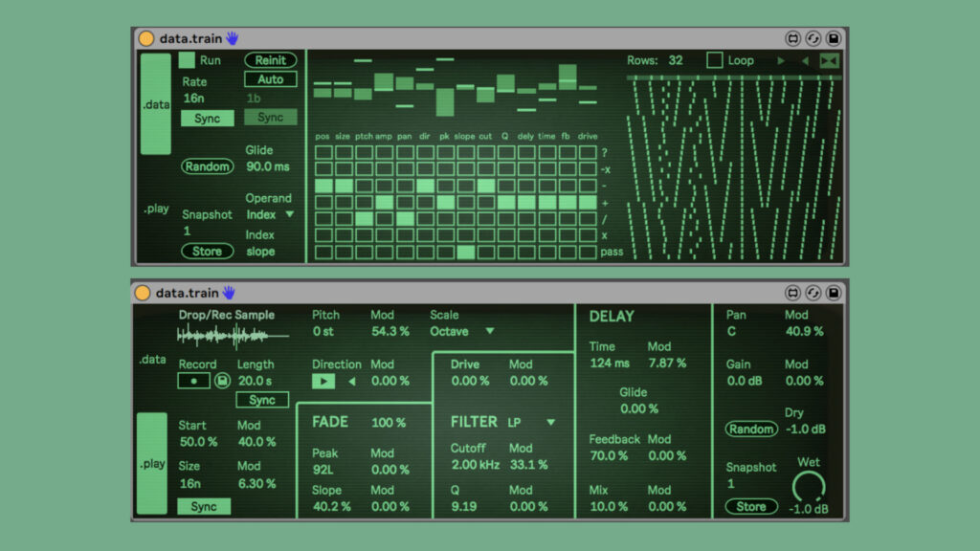The width and height of the screenshot is (980, 551).
Task: Switch to .play tab in upper device
Action: coord(156,209)
